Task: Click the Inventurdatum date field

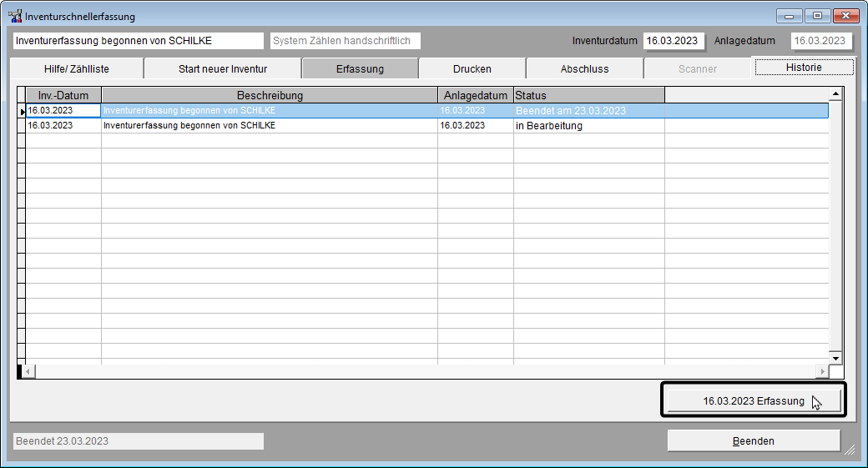Action: 674,40
